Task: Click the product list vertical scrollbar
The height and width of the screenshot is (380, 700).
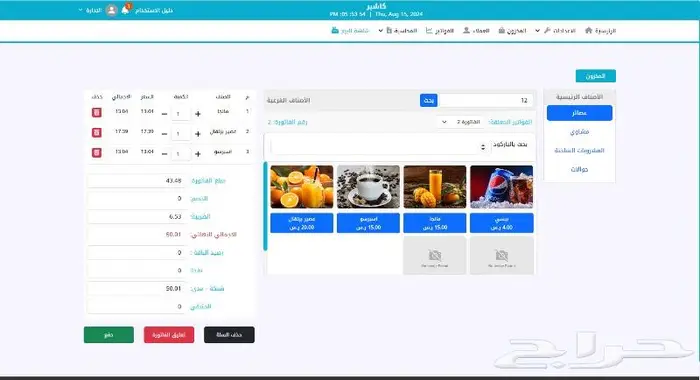Action: [266, 206]
